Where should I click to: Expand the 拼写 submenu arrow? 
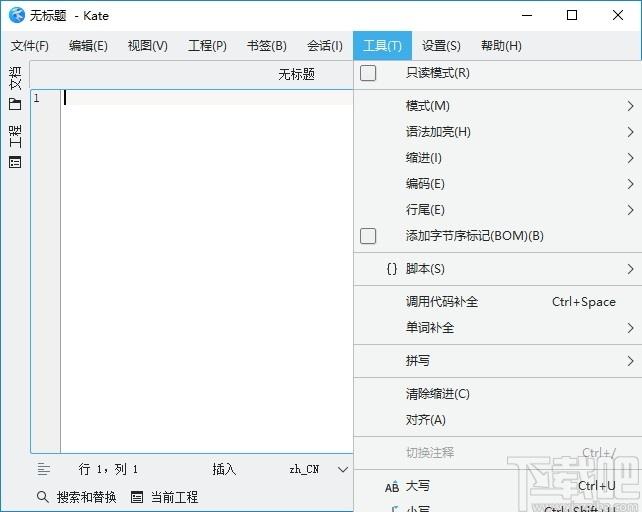point(630,361)
